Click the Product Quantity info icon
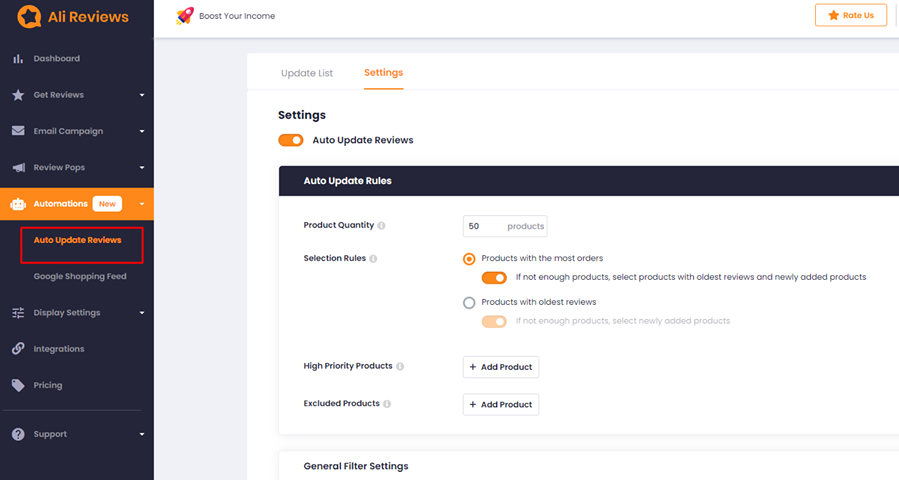This screenshot has width=899, height=480. pyautogui.click(x=381, y=225)
